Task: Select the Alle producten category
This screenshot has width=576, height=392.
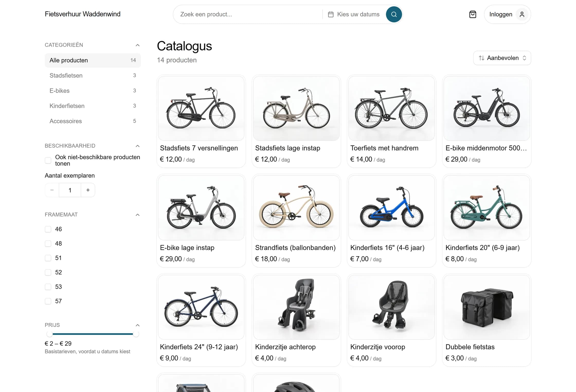Action: [x=93, y=60]
